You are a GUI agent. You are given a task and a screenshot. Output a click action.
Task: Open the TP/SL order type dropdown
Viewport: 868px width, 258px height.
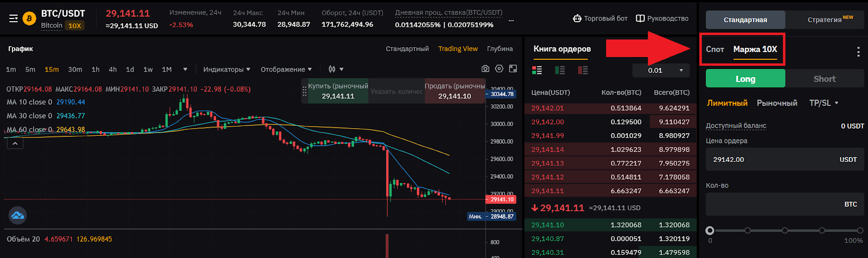pyautogui.click(x=824, y=103)
